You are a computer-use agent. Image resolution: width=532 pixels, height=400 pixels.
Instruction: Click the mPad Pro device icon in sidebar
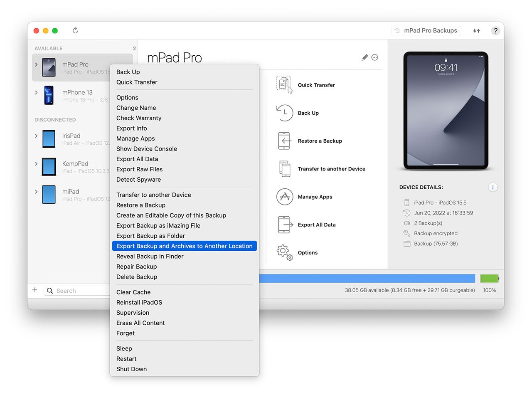click(x=49, y=67)
